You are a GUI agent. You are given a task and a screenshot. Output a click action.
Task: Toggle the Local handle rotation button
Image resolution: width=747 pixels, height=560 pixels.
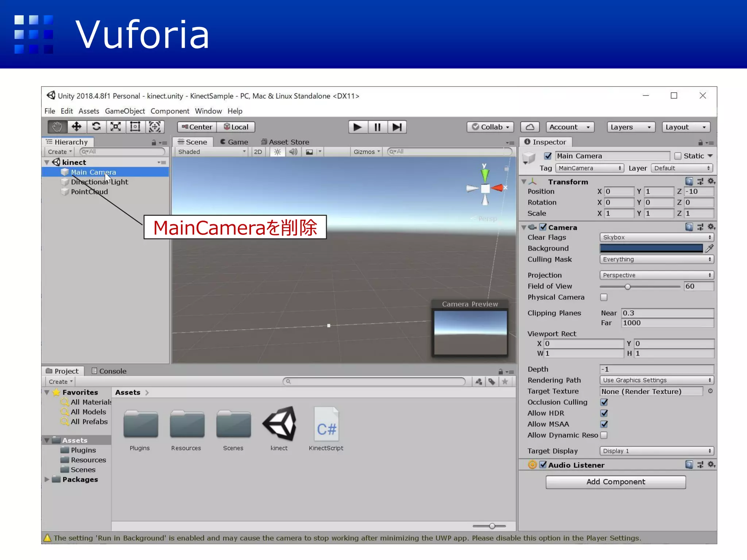click(x=236, y=127)
